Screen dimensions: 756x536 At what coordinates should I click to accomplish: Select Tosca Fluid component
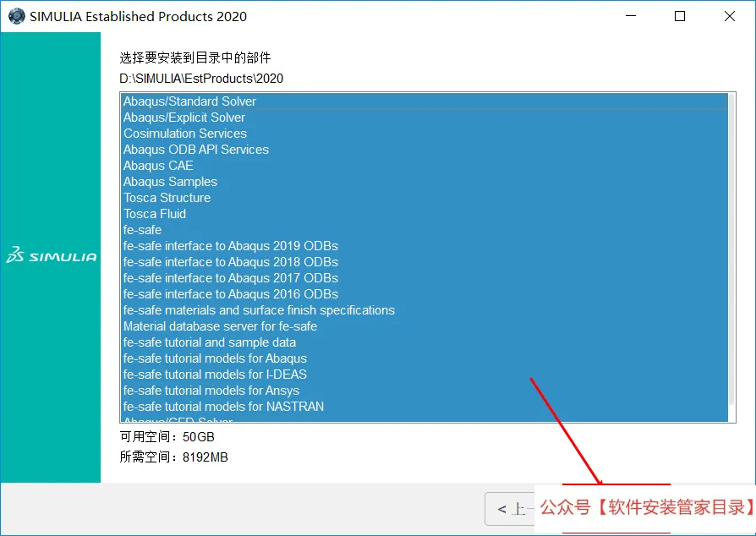pos(425,214)
